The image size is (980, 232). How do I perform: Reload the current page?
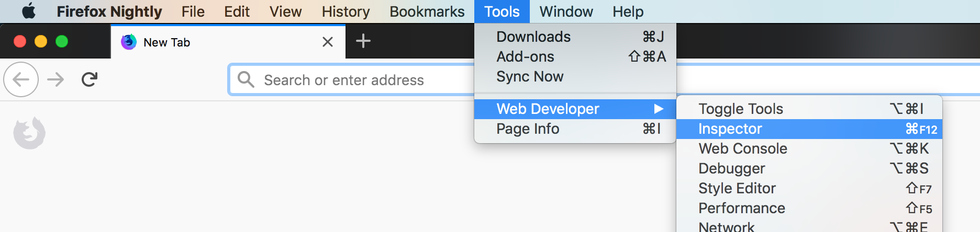(90, 79)
